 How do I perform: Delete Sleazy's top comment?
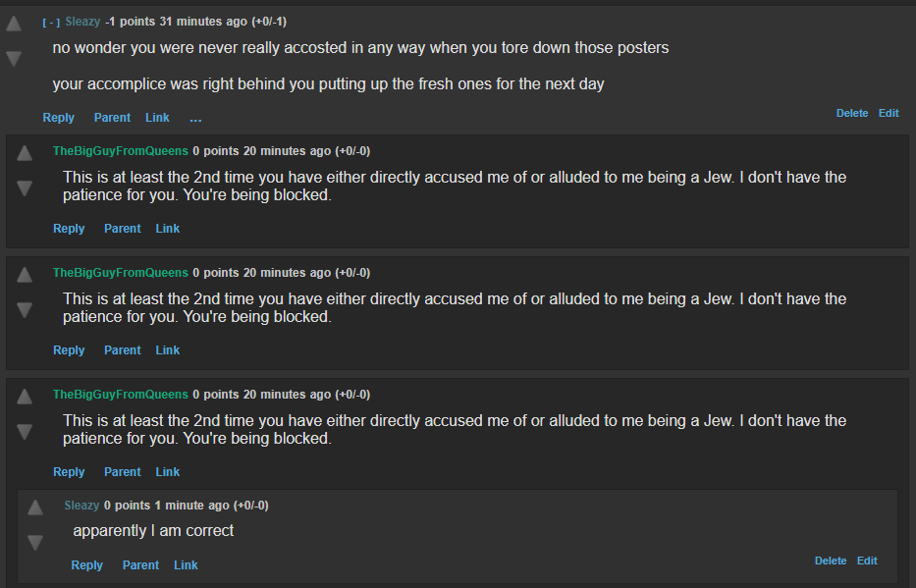point(852,113)
